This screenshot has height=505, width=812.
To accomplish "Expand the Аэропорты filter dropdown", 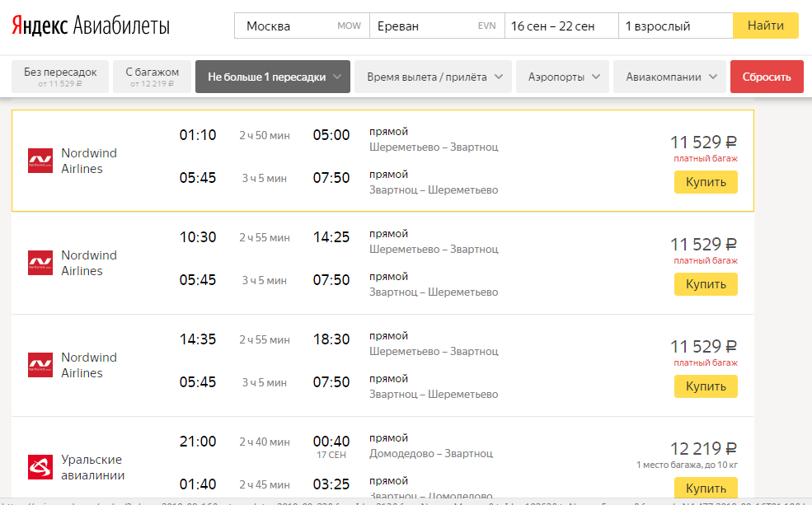I will pyautogui.click(x=562, y=77).
